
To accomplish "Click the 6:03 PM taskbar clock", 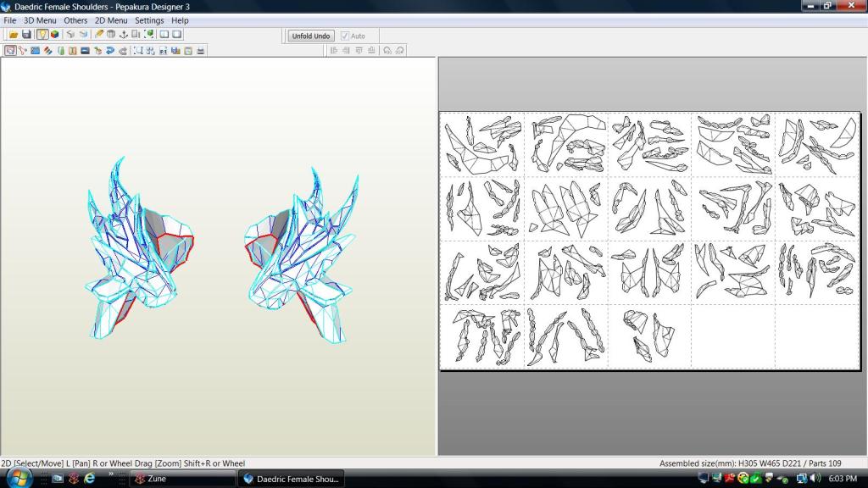I will [843, 479].
